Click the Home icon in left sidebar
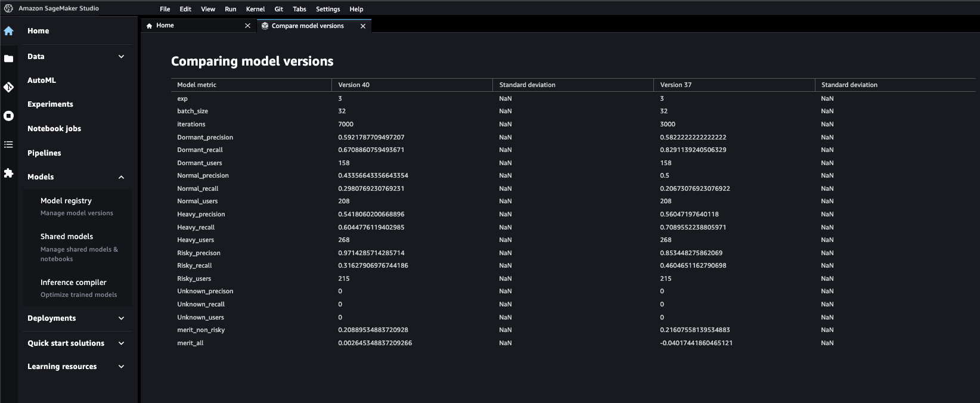The image size is (980, 403). point(8,31)
